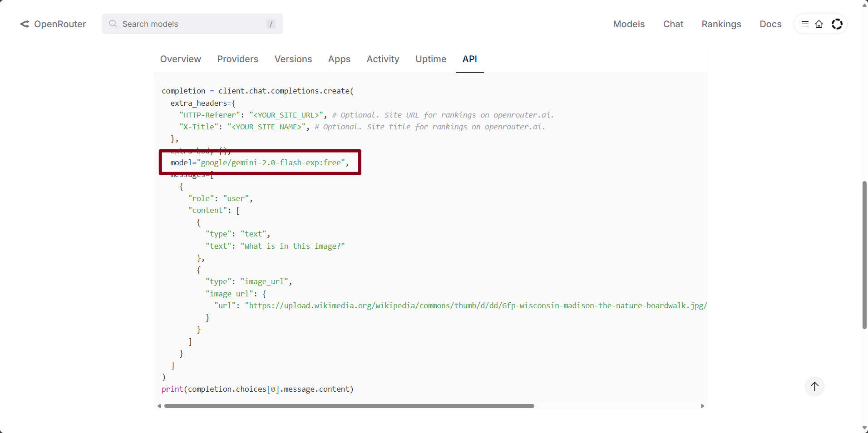This screenshot has width=868, height=433.
Task: Click the client.chat.completions.create( line
Action: click(257, 91)
